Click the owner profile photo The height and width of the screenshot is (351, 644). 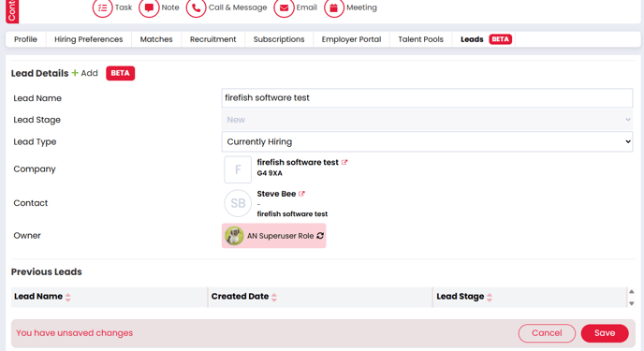tap(234, 236)
